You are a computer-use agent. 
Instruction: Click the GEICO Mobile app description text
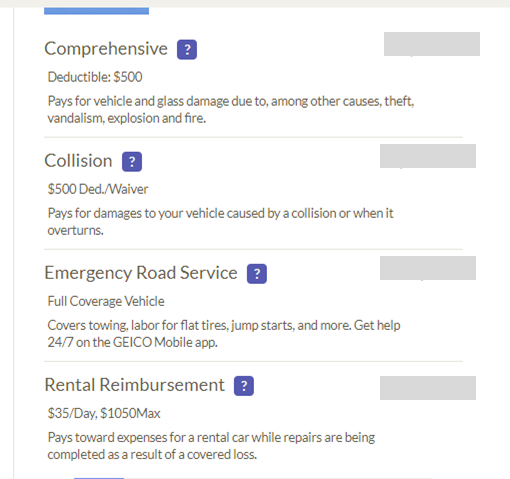pyautogui.click(x=224, y=334)
